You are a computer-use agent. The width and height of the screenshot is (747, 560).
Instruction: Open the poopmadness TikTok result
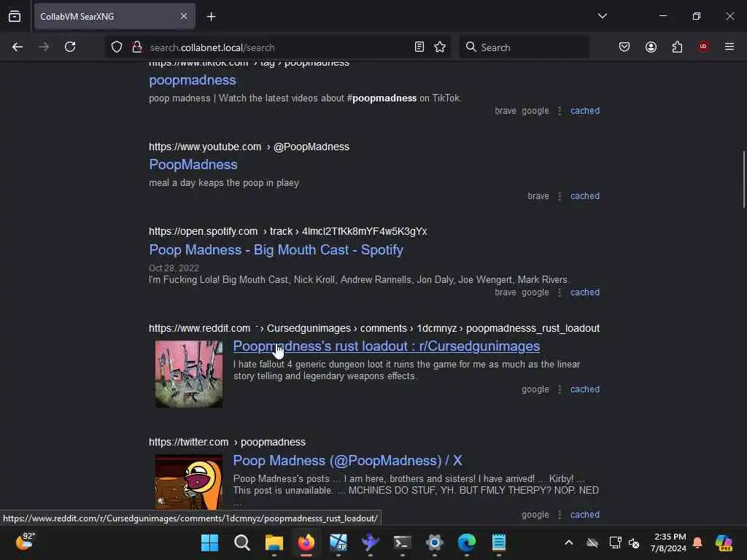(x=193, y=80)
